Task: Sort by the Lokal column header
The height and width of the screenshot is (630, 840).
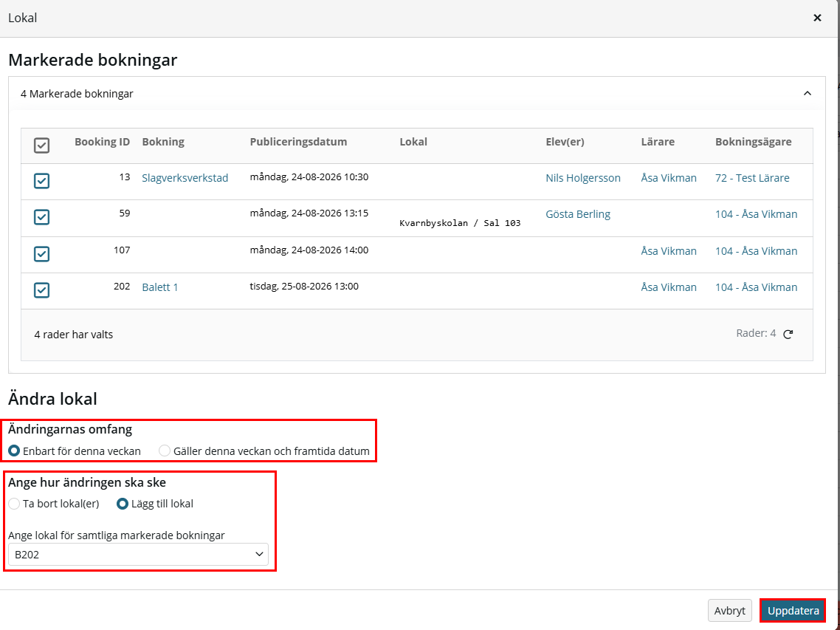Action: 413,142
